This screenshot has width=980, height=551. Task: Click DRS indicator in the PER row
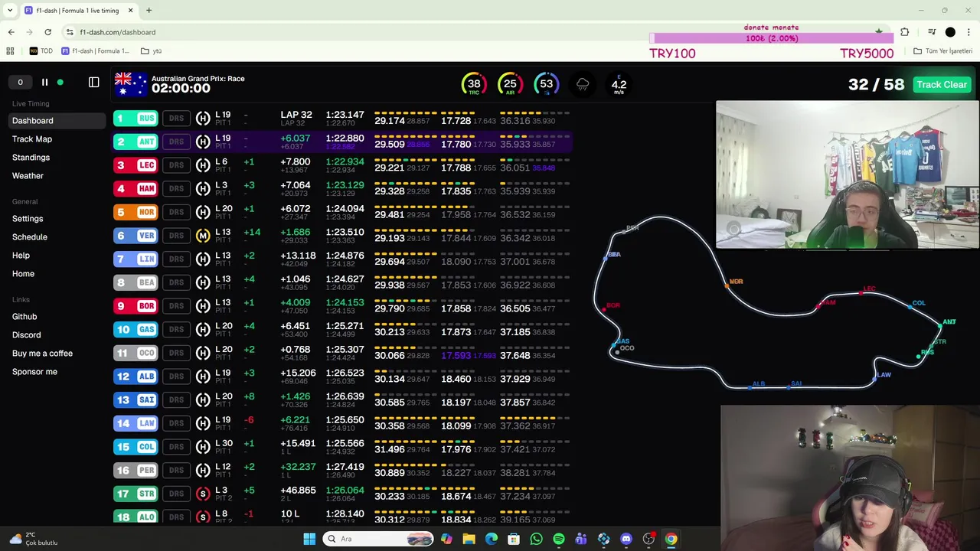click(177, 470)
